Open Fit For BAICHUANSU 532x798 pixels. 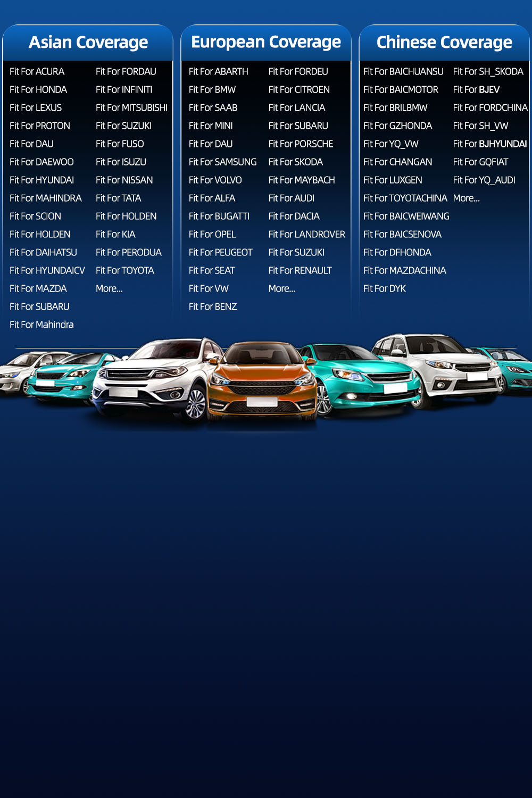403,72
